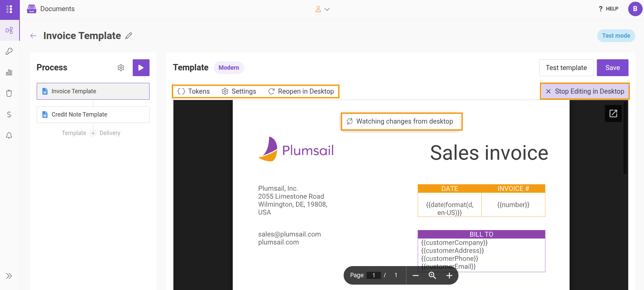
Task: Zoom out the preview with minus
Action: 416,276
